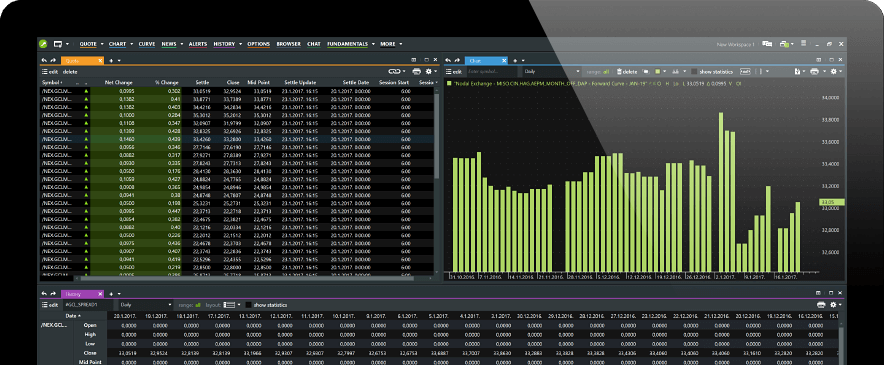Select the orange Quote tab

coord(82,60)
